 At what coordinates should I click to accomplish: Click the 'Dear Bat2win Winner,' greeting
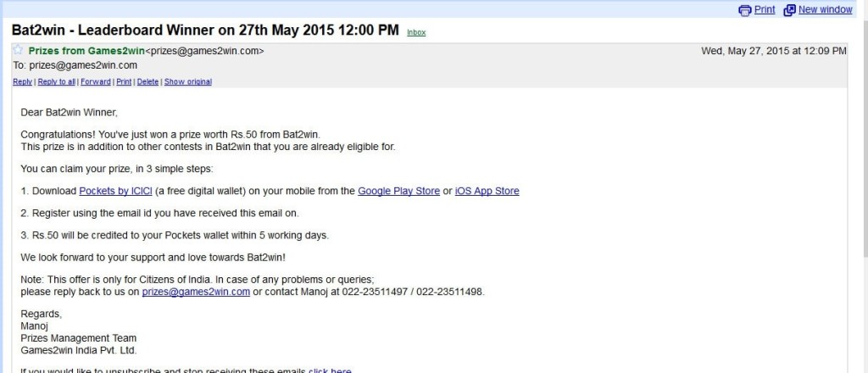coord(70,113)
